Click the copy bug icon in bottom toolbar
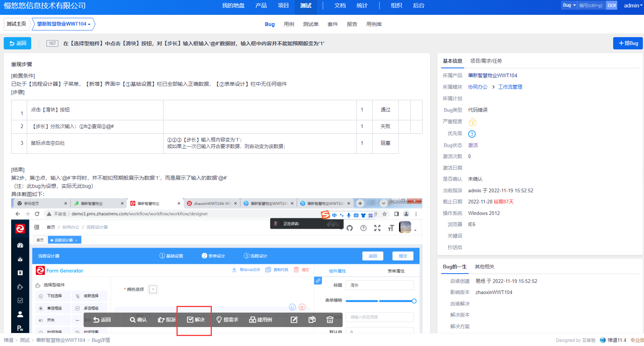This screenshot has width=644, height=346. point(312,320)
